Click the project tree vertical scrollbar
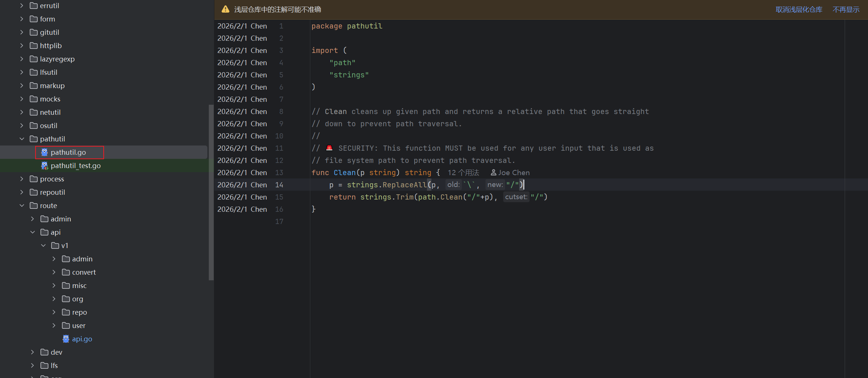868x378 pixels. [x=211, y=193]
